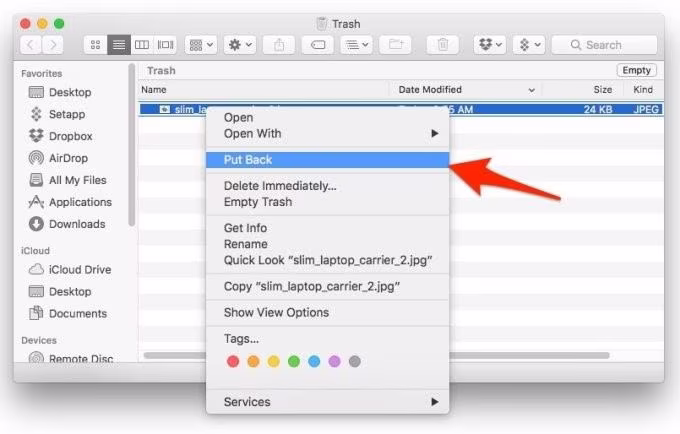The image size is (680, 434).
Task: Switch to icon view
Action: 95,45
